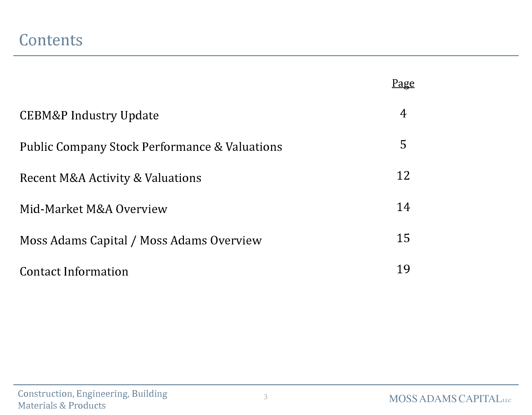Click the Moss Adams Capital logo
532x415 pixels.
pos(450,399)
